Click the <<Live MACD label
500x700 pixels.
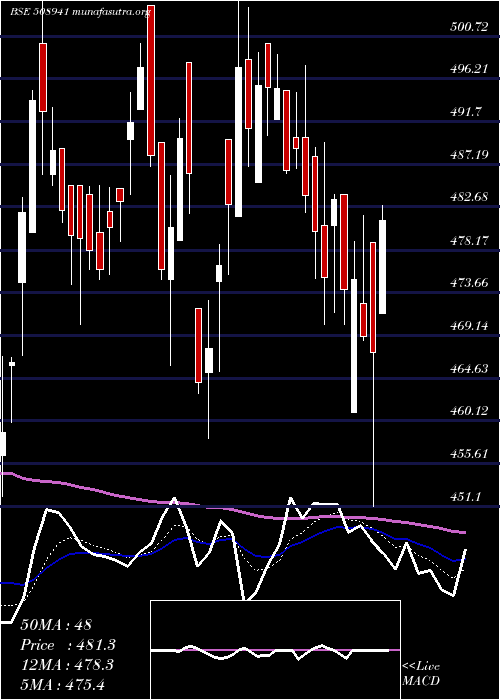[x=421, y=674]
